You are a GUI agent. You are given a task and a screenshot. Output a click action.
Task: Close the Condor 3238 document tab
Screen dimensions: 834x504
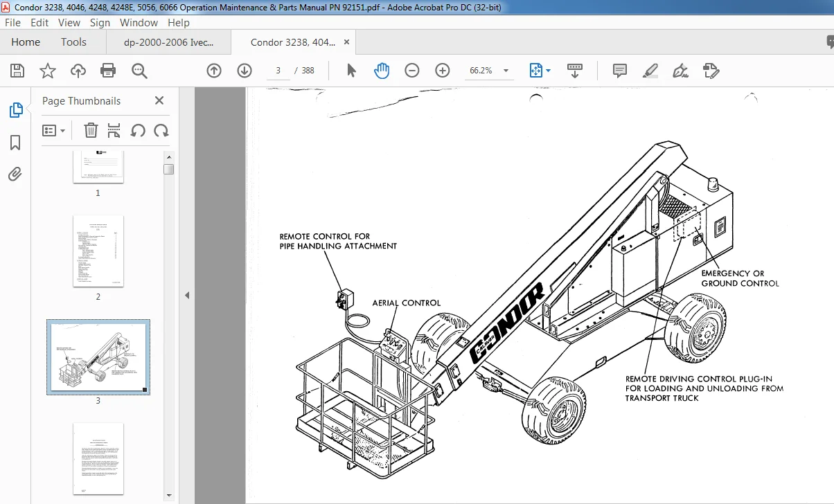pos(347,42)
